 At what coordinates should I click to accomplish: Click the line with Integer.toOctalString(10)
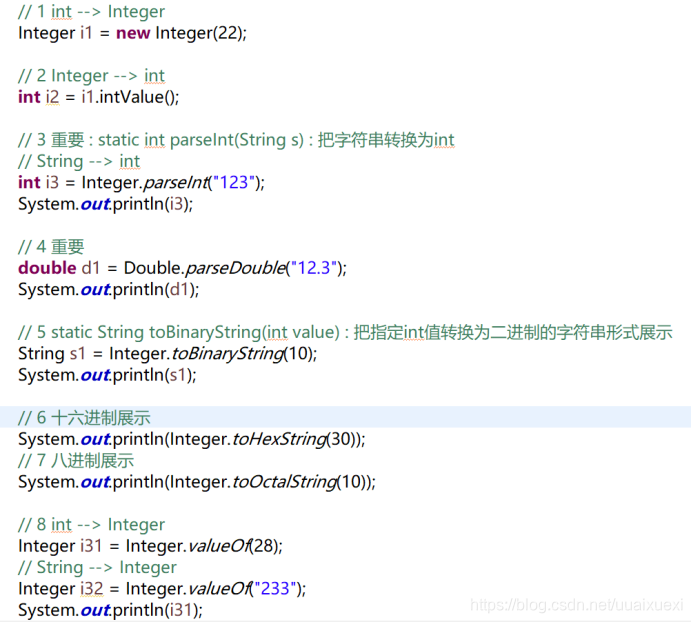point(197,482)
